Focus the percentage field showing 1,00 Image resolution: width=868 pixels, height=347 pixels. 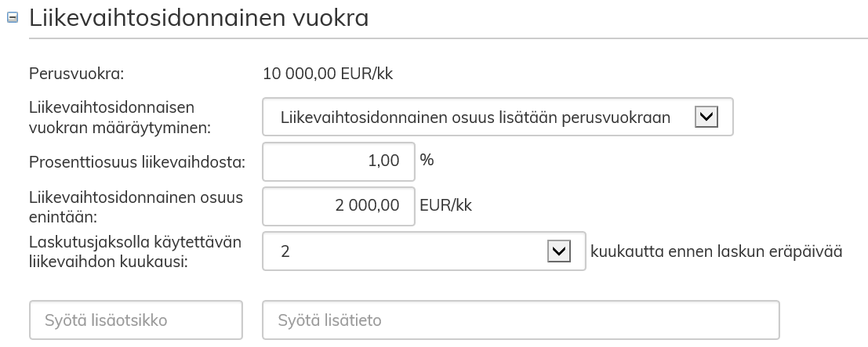(339, 161)
